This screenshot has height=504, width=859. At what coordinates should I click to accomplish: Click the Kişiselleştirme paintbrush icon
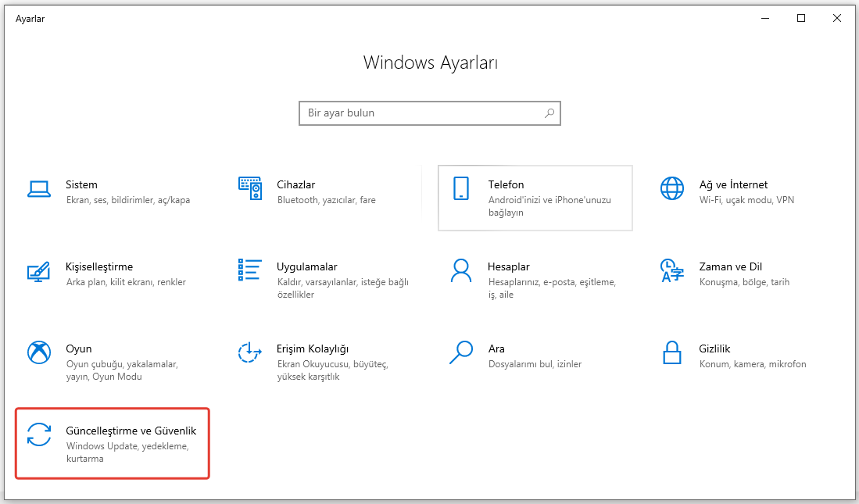(39, 270)
